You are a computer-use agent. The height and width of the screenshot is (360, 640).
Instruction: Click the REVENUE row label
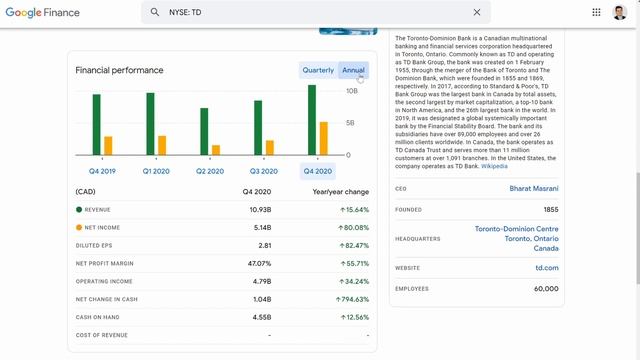(x=97, y=210)
